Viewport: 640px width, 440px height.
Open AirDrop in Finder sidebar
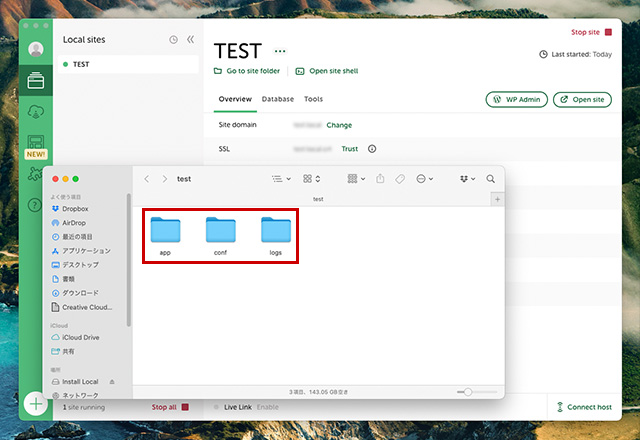pos(69,223)
